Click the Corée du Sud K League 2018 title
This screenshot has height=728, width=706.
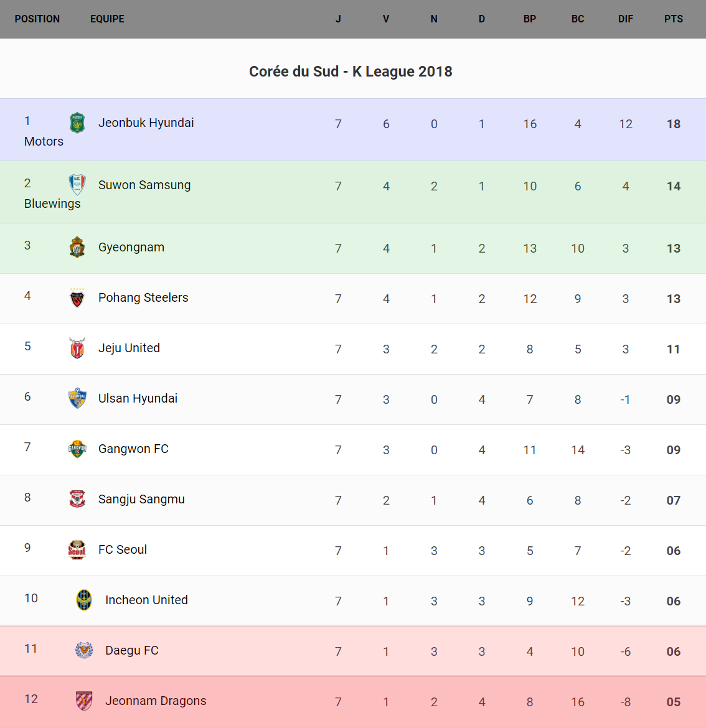pos(351,72)
